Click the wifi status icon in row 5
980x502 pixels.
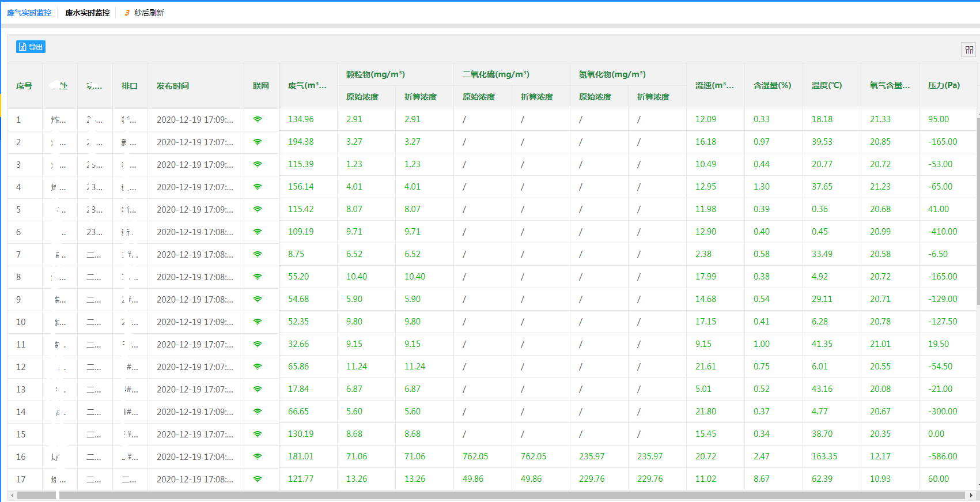[258, 209]
